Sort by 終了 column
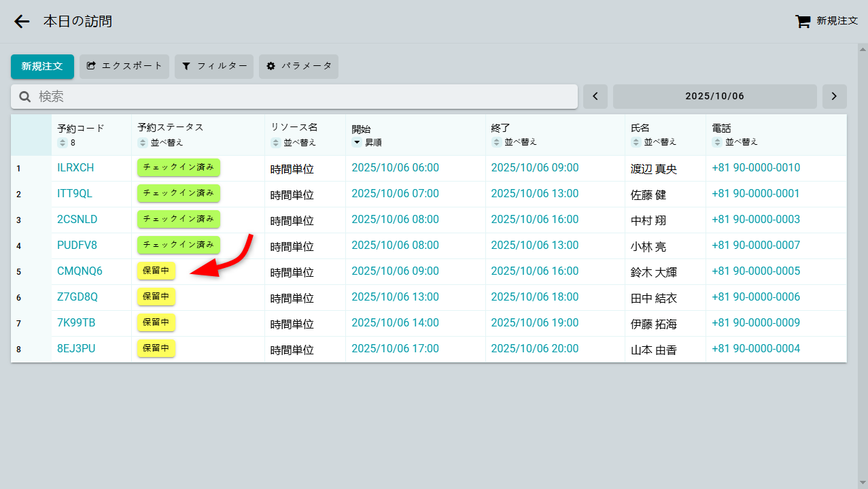The height and width of the screenshot is (489, 868). click(x=496, y=142)
